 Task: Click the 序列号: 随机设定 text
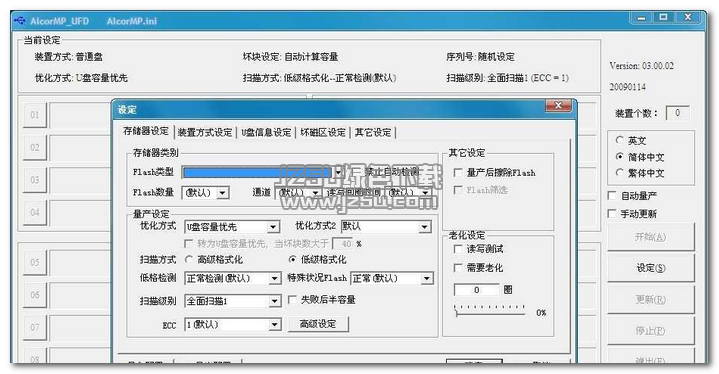pos(480,57)
